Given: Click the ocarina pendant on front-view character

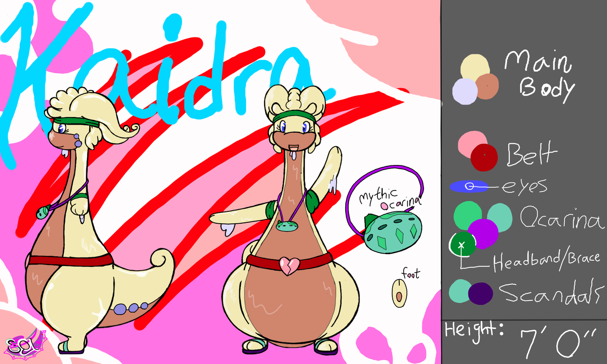Looking at the screenshot, I should [286, 226].
